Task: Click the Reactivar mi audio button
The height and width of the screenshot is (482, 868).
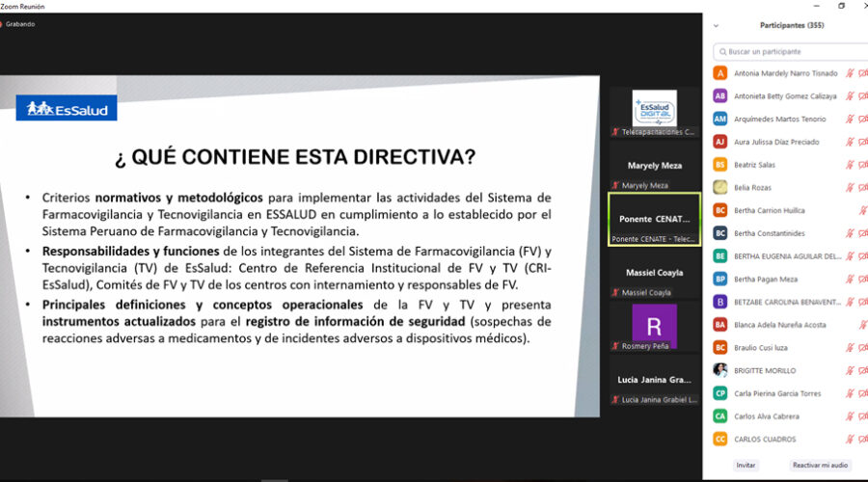Action: click(820, 466)
